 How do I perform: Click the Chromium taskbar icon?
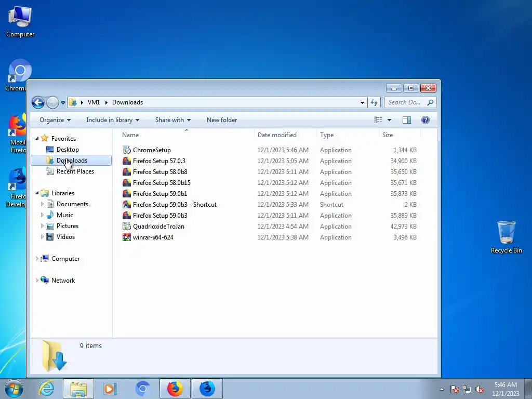coord(142,389)
